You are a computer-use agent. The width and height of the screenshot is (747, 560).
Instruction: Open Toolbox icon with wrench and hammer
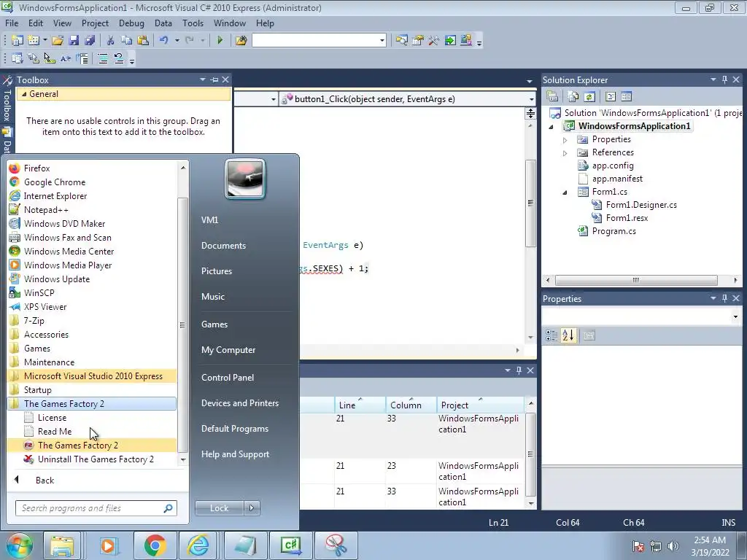(x=433, y=41)
